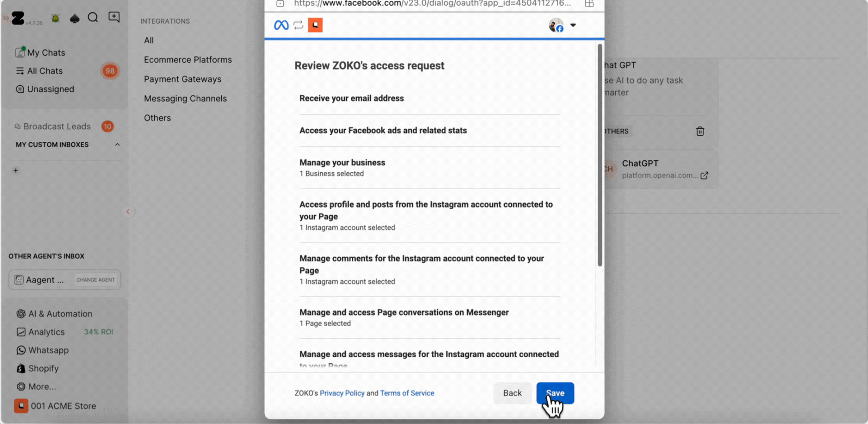Click the 34% ROI label
This screenshot has width=868, height=424.
(99, 332)
